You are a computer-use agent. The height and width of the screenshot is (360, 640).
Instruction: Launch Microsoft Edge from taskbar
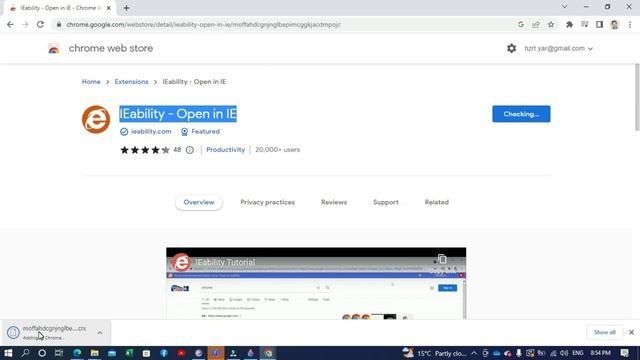pyautogui.click(x=77, y=353)
